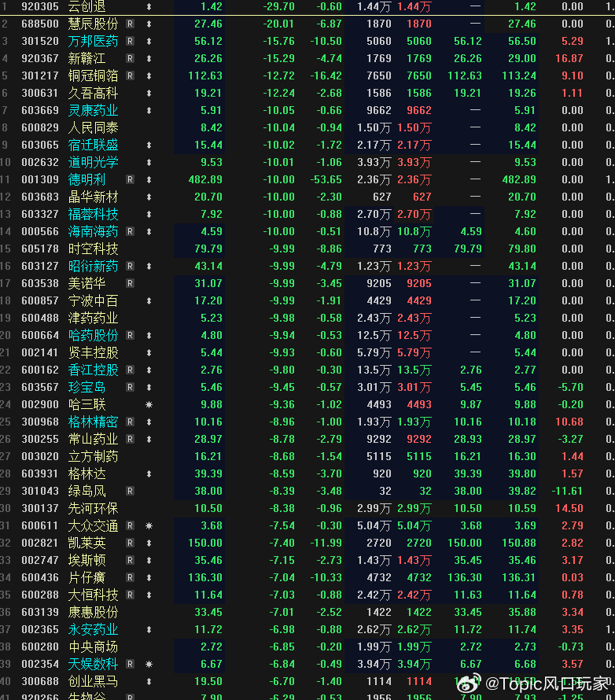The height and width of the screenshot is (700, 615).
Task: Select the stock name 大恒科技
Action: tap(94, 595)
